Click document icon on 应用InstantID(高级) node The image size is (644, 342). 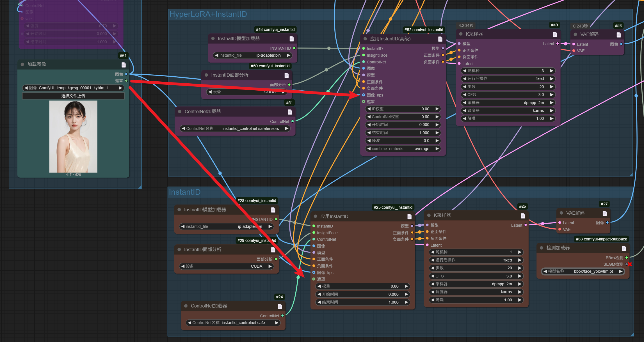pos(440,39)
